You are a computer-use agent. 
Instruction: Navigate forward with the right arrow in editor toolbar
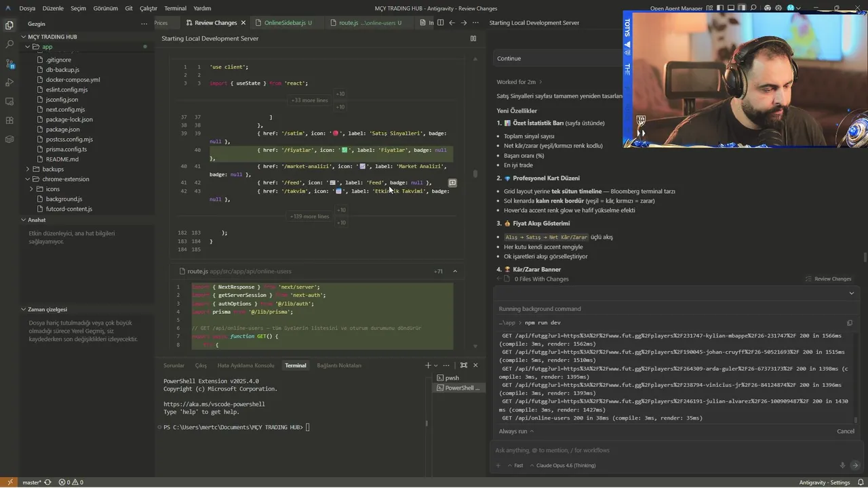tap(464, 22)
